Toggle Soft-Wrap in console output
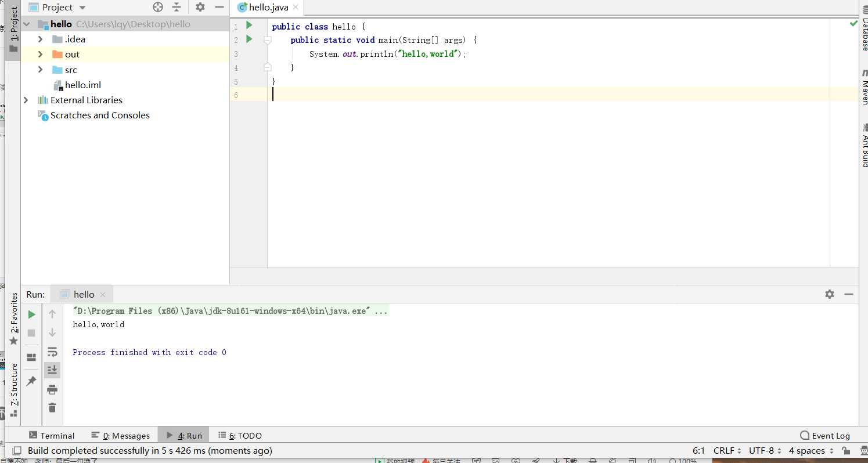Screen dimensions: 868x463 click(52, 352)
